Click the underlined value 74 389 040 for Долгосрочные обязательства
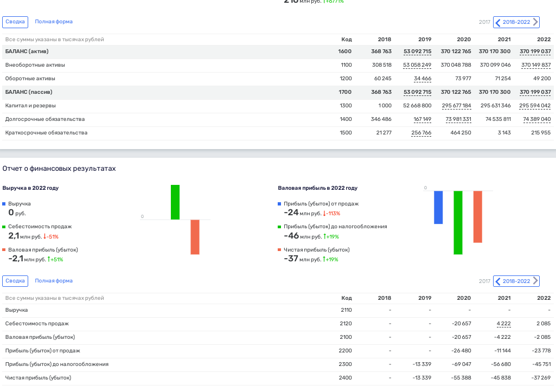The height and width of the screenshot is (392, 556). [537, 119]
